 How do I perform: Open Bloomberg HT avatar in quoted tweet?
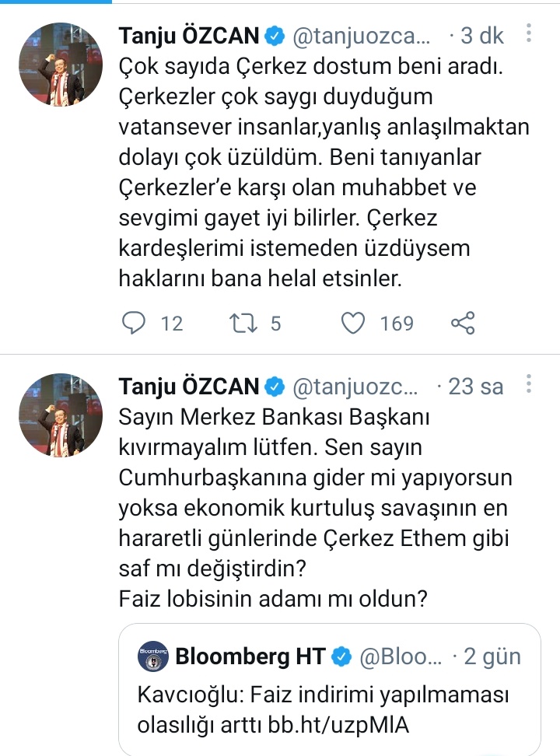[x=152, y=656]
